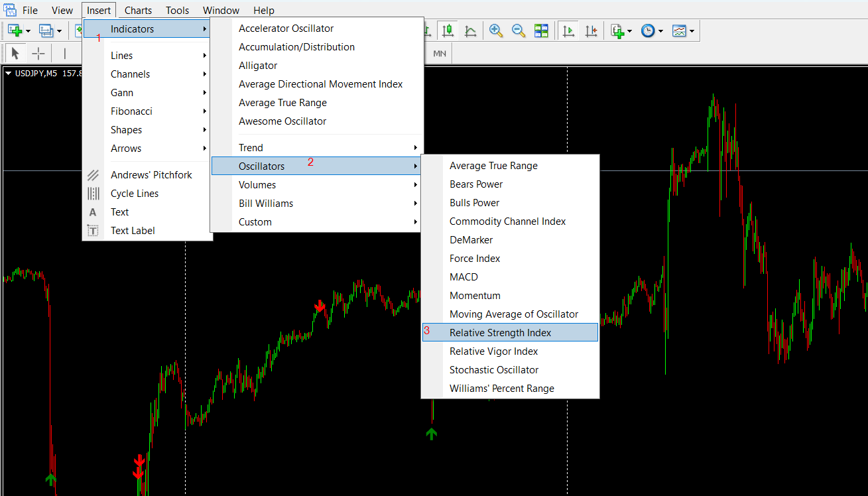Open the Custom indicators submenu
The height and width of the screenshot is (496, 868).
317,222
